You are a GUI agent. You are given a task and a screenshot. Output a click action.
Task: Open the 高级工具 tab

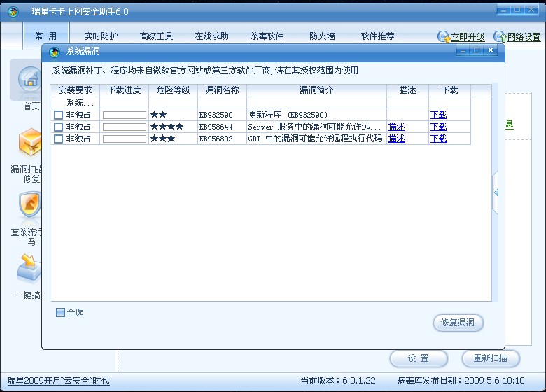point(156,36)
